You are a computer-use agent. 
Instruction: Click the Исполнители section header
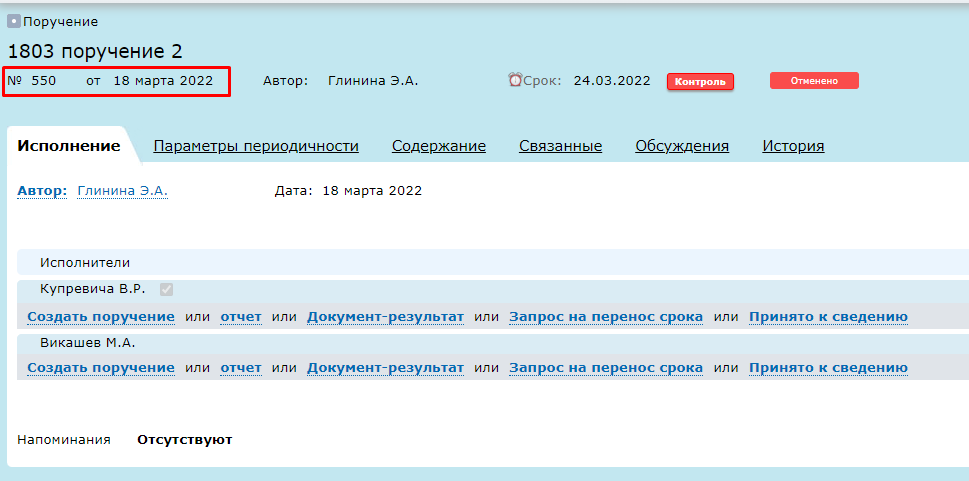493,262
